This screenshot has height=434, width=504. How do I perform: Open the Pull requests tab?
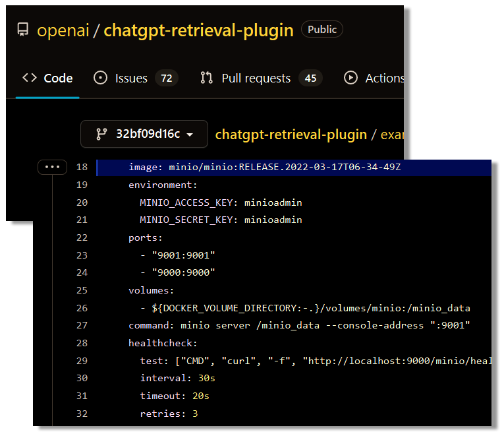(x=261, y=78)
